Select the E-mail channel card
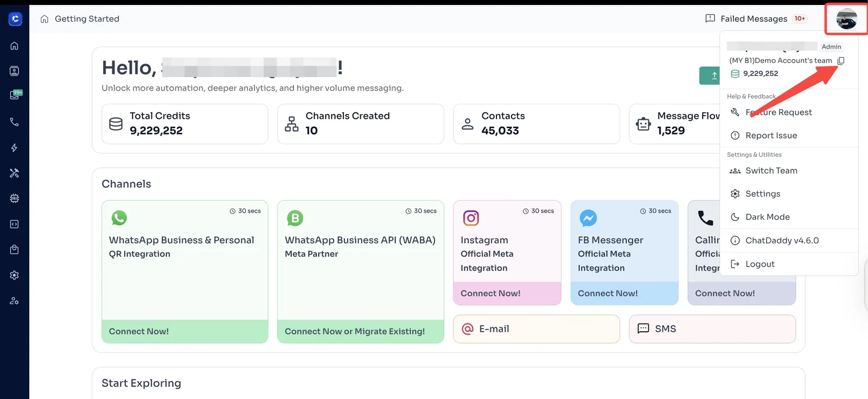Image resolution: width=868 pixels, height=399 pixels. point(536,329)
